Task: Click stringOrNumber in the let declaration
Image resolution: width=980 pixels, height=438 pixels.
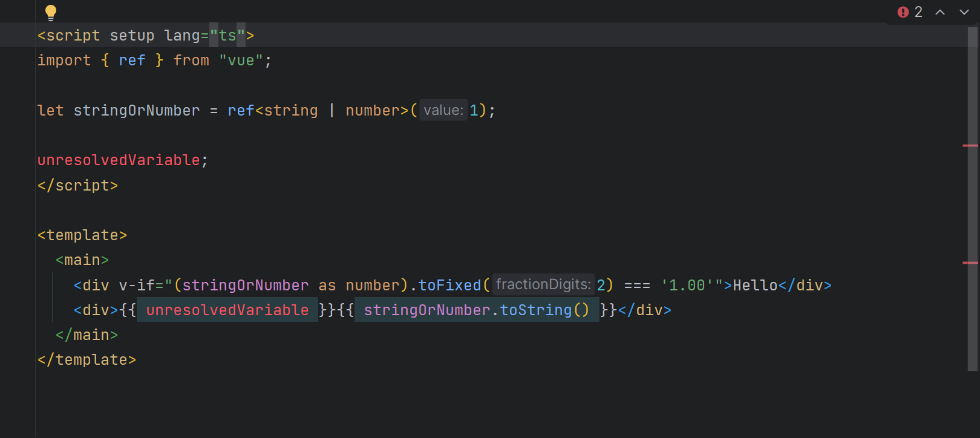Action: click(136, 111)
